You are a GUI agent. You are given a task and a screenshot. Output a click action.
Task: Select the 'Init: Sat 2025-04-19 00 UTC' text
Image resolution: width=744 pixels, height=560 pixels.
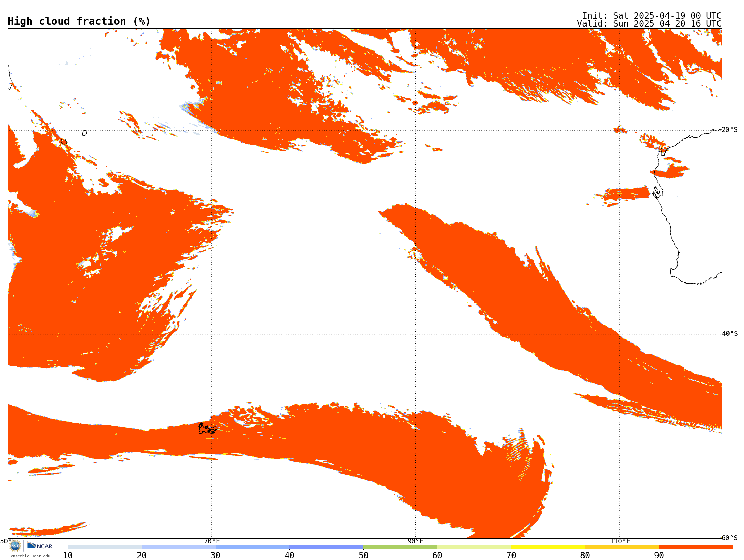(x=652, y=16)
